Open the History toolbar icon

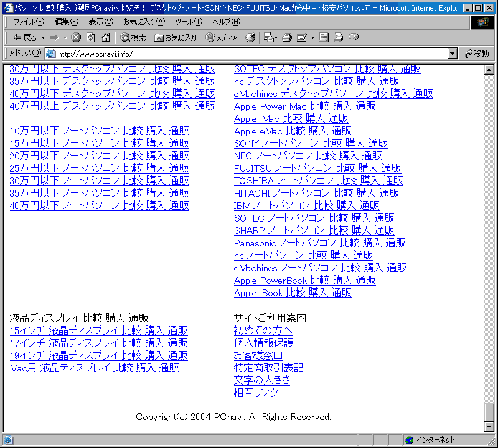pyautogui.click(x=250, y=37)
